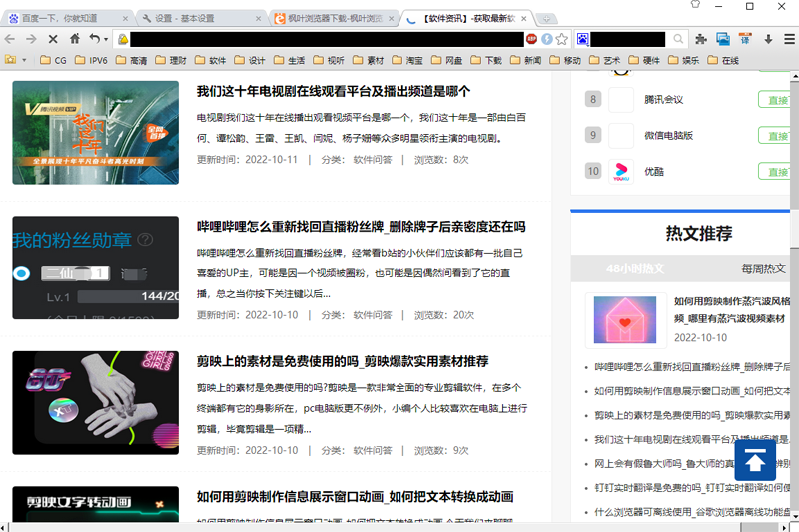Open the extensions puzzle piece icon
This screenshot has width=799, height=532.
[700, 39]
